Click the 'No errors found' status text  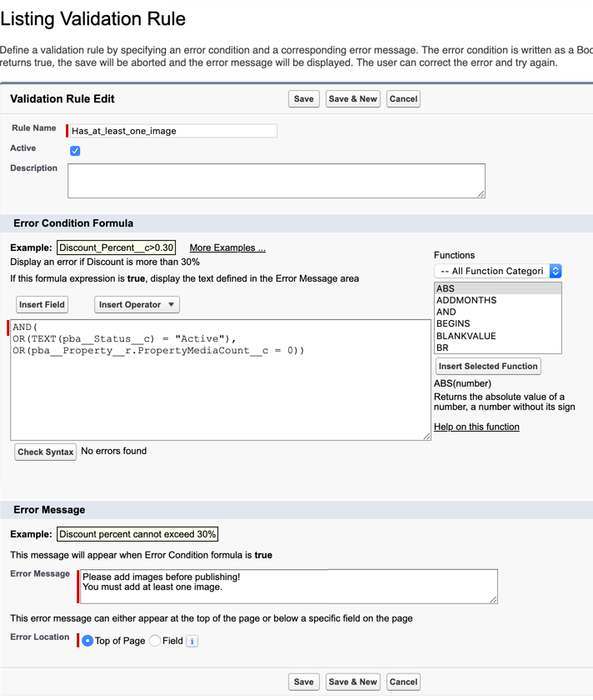114,451
